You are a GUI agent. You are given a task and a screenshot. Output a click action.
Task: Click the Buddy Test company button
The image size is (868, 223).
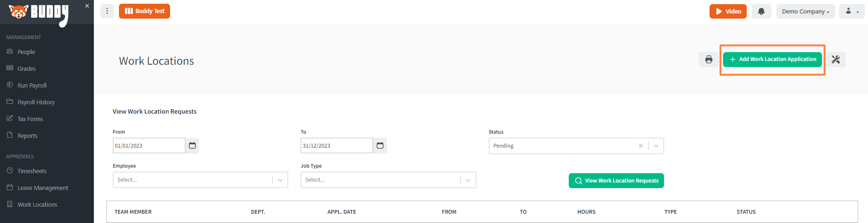(145, 11)
